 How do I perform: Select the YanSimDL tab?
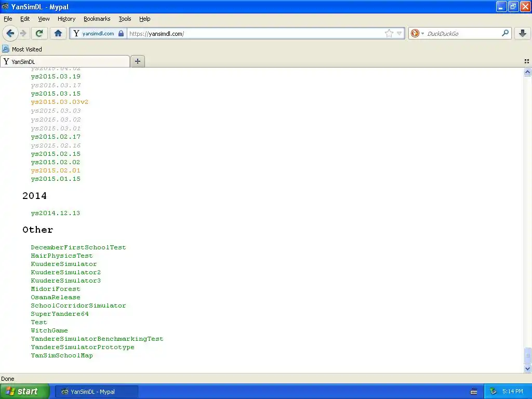[65, 61]
